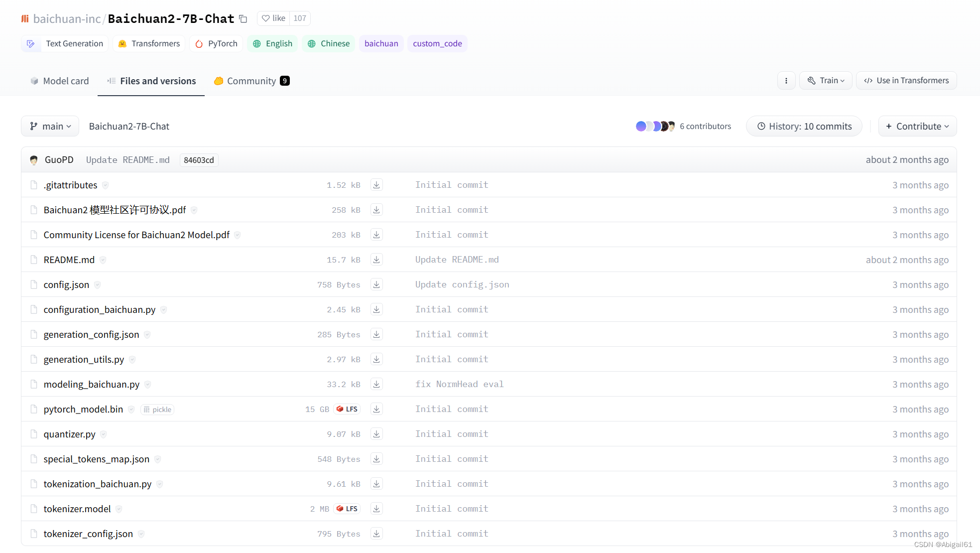
Task: Download the pytorch_model.bin file
Action: pos(376,409)
